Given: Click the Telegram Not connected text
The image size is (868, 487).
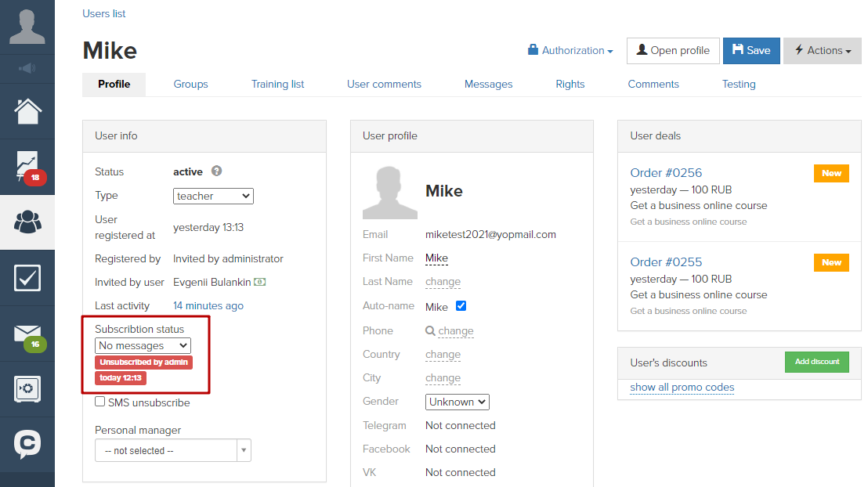Looking at the screenshot, I should pyautogui.click(x=460, y=426).
